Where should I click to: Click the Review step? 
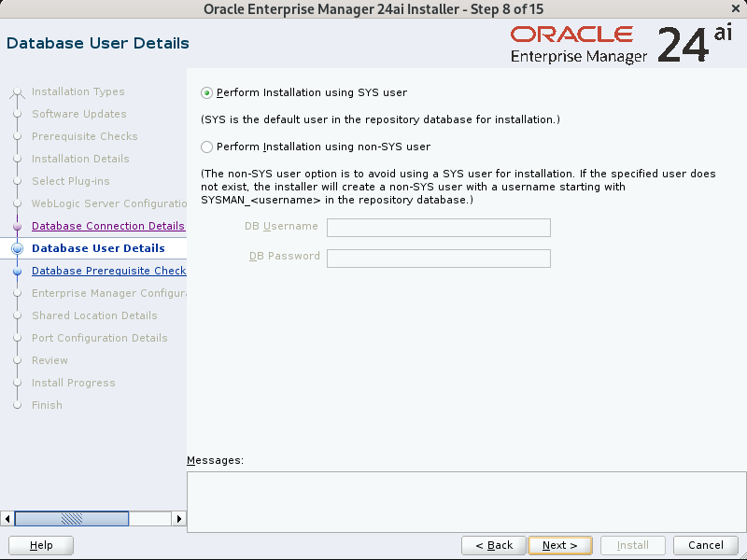tap(49, 360)
